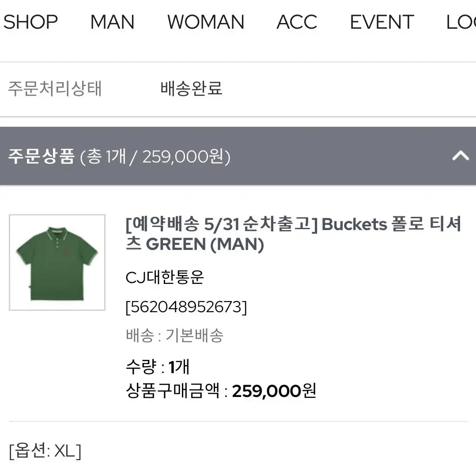Open the Buckets 폴로 티셔츠 GREEN product link
The image size is (476, 476).
pyautogui.click(x=293, y=234)
